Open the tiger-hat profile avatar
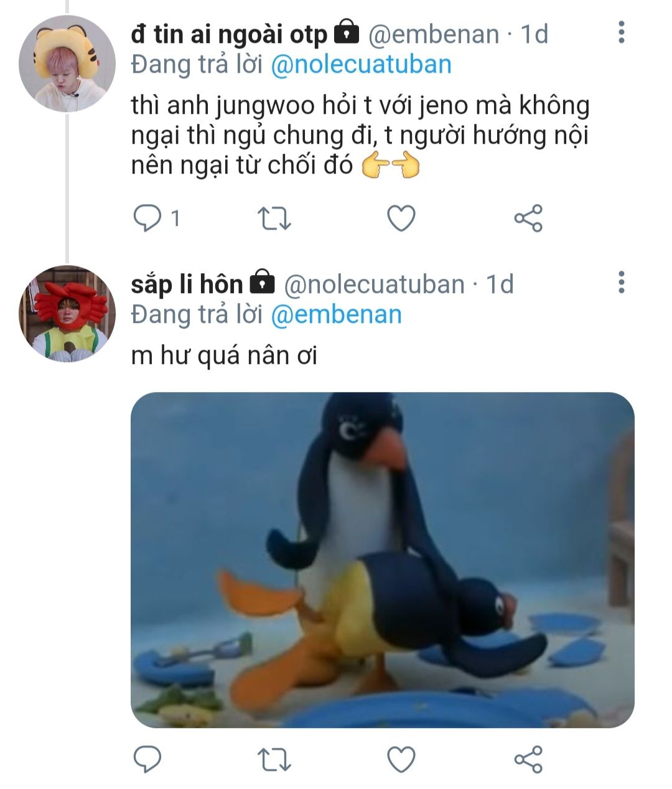Viewport: 672px width, 789px height. 67,64
